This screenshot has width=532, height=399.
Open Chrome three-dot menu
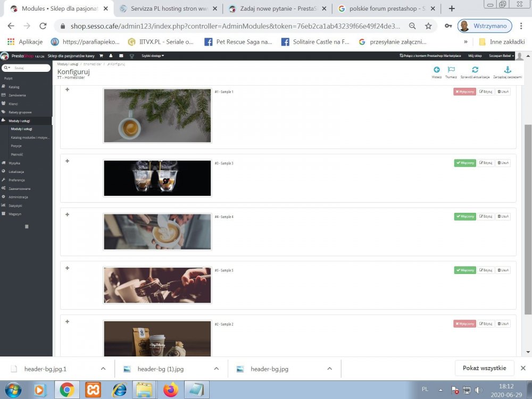pos(521,26)
